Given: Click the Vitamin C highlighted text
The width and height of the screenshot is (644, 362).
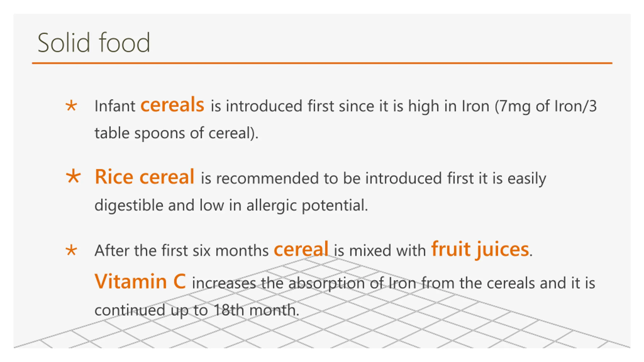Looking at the screenshot, I should [x=140, y=281].
